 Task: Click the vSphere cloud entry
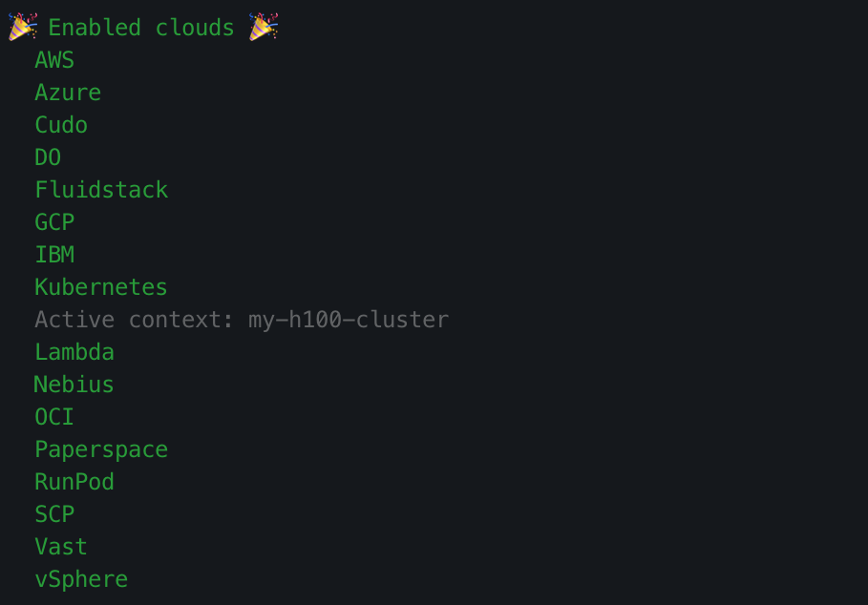point(81,579)
